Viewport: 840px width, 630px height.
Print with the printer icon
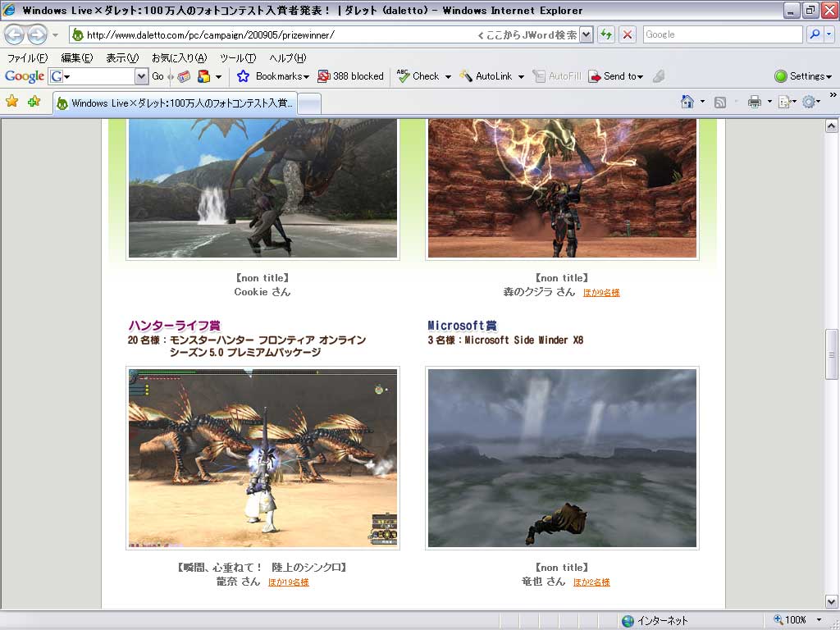pos(755,101)
